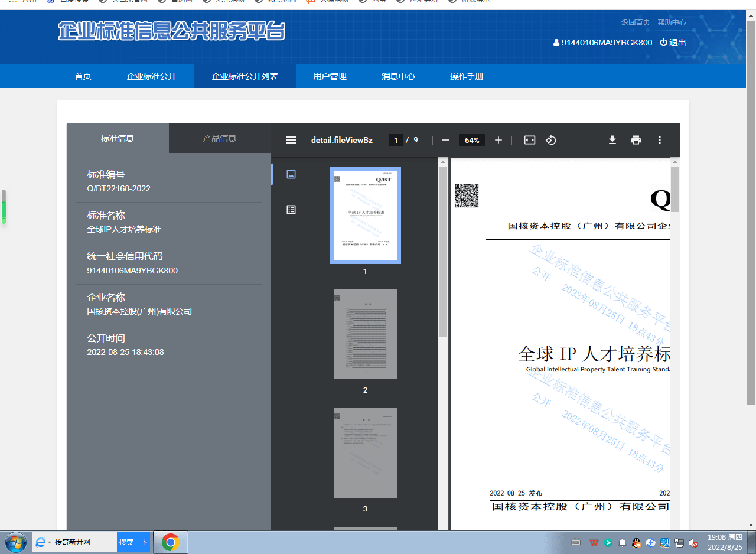
Task: Select page 2 thumbnail
Action: 366,334
